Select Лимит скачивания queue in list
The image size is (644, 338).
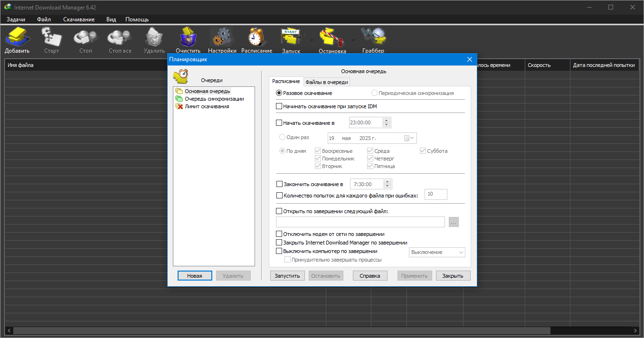point(207,106)
